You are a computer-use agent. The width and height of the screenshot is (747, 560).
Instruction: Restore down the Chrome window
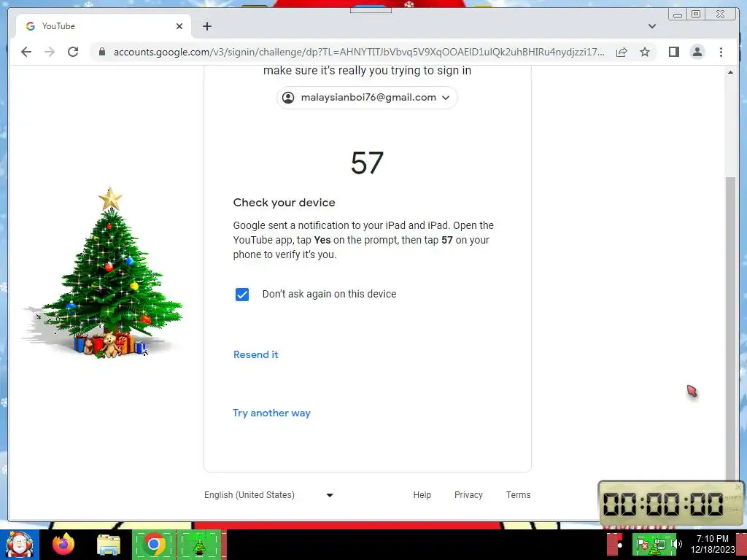(696, 15)
